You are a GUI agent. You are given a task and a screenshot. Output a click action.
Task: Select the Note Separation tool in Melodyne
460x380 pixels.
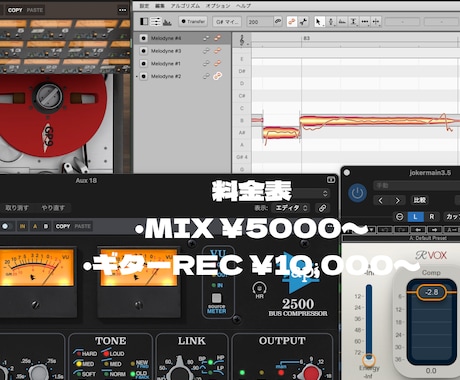pyautogui.click(x=376, y=22)
